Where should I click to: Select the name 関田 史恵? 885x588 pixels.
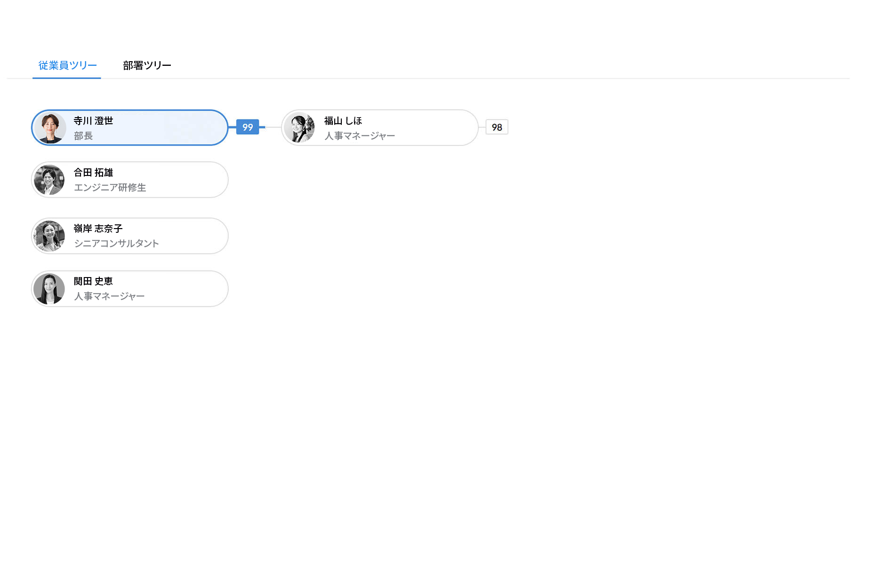click(93, 281)
